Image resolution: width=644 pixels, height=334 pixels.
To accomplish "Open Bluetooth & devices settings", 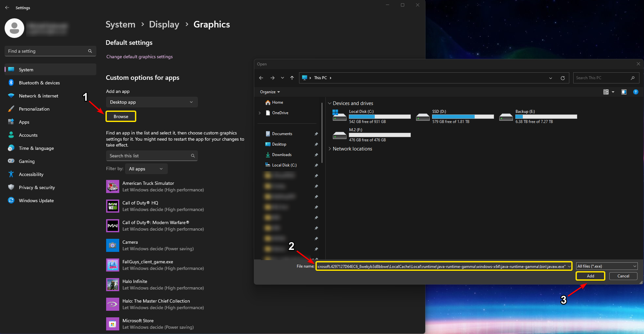I will tap(50, 83).
